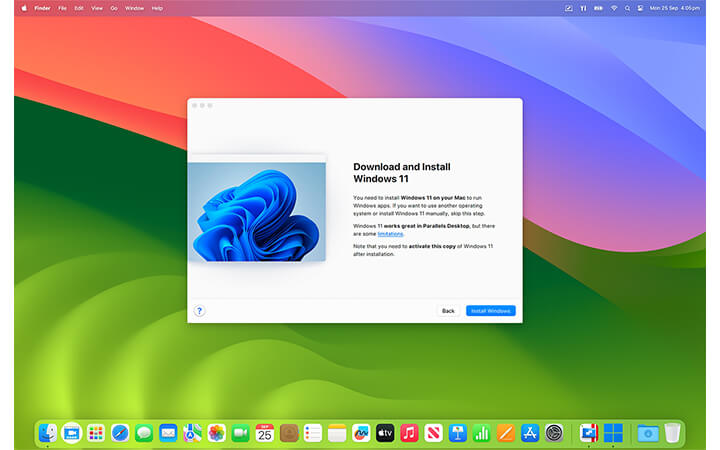Open Spotlight search in menu bar
This screenshot has width=720, height=450.
627,8
